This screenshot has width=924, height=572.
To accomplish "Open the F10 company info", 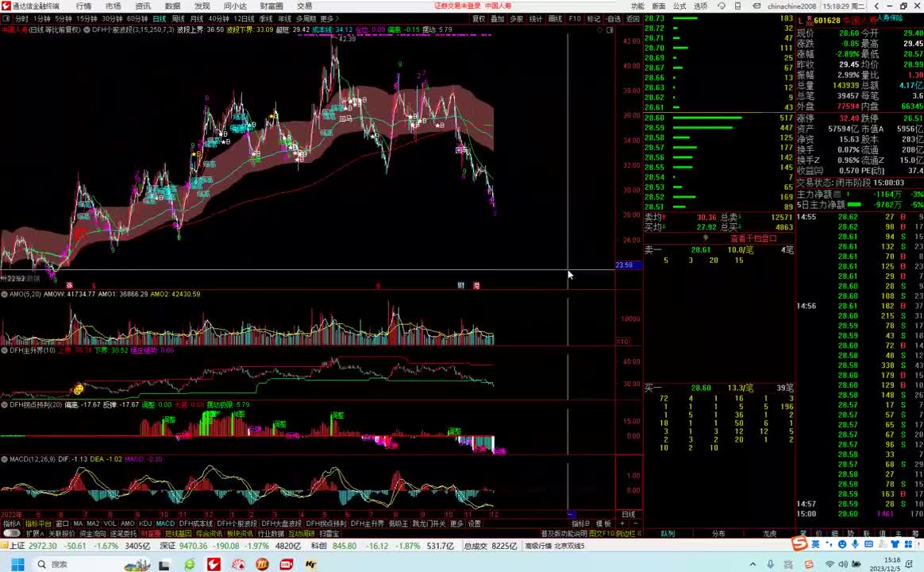I will 575,19.
